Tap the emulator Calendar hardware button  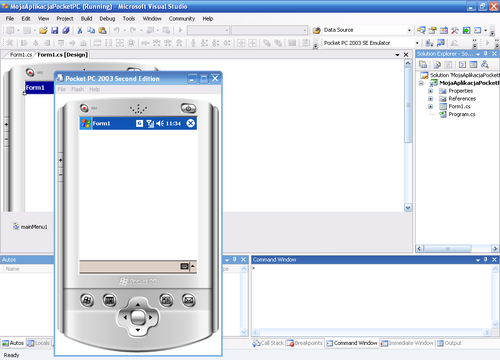pos(110,300)
